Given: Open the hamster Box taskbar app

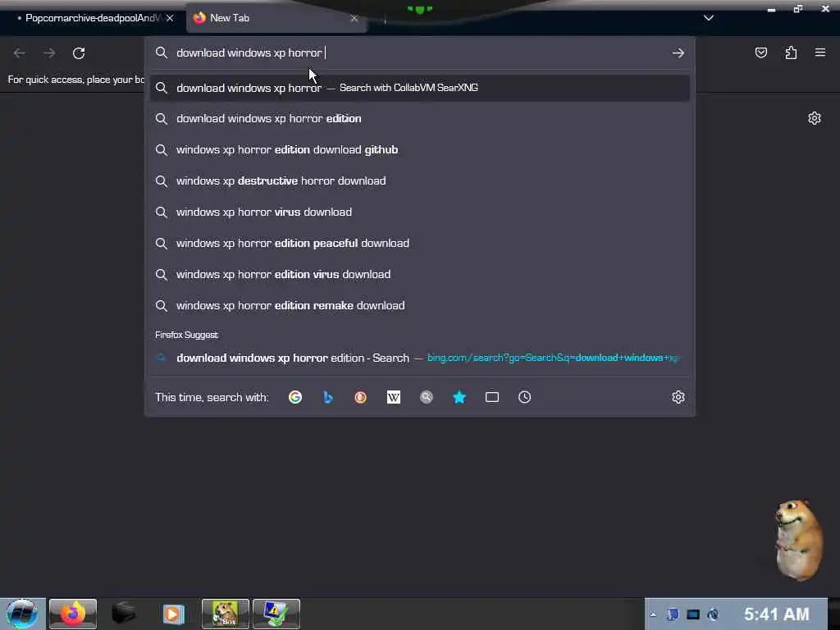Looking at the screenshot, I should pos(226,614).
